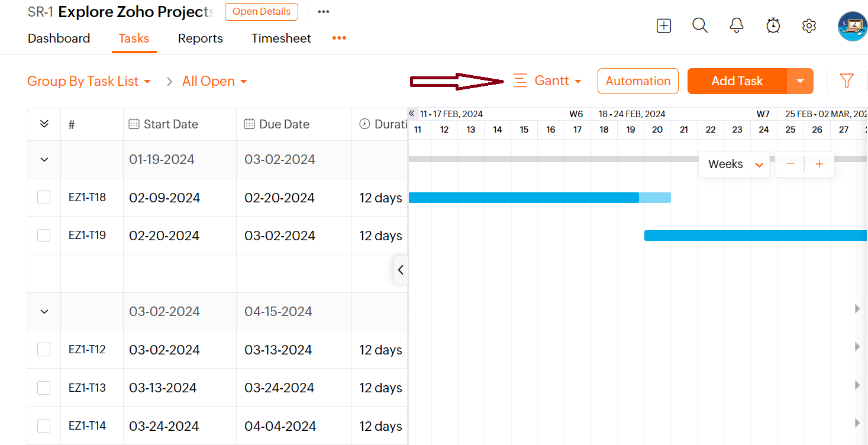Open the orange more-tabs ellipsis

point(339,38)
